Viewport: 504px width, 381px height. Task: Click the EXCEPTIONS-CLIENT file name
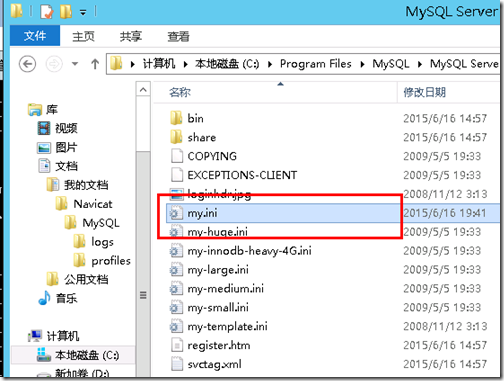(242, 175)
